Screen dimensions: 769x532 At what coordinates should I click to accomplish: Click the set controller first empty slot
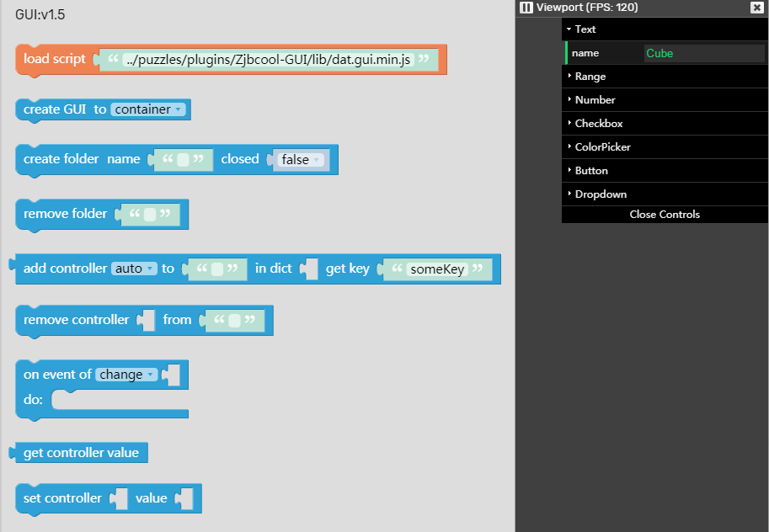click(x=119, y=498)
